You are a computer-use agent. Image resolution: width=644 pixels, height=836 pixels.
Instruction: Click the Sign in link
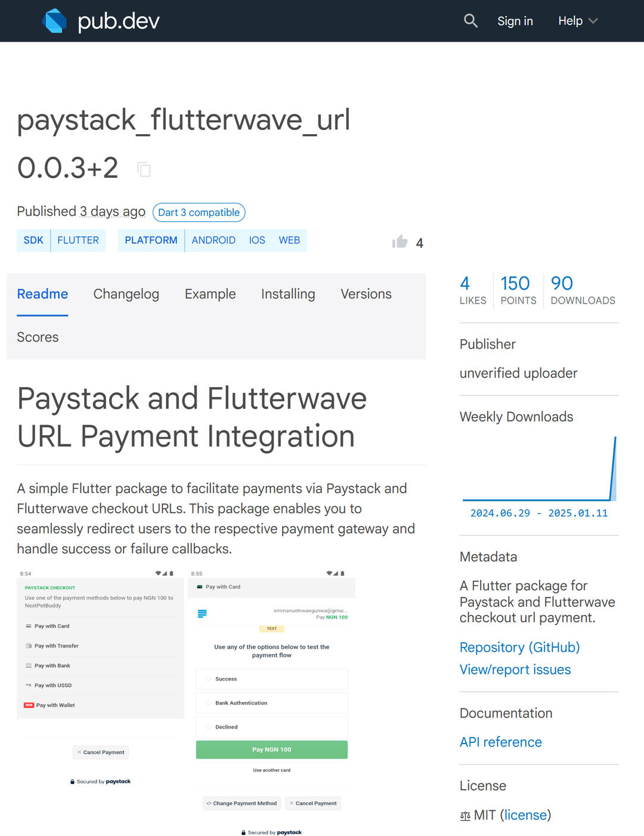pyautogui.click(x=515, y=21)
